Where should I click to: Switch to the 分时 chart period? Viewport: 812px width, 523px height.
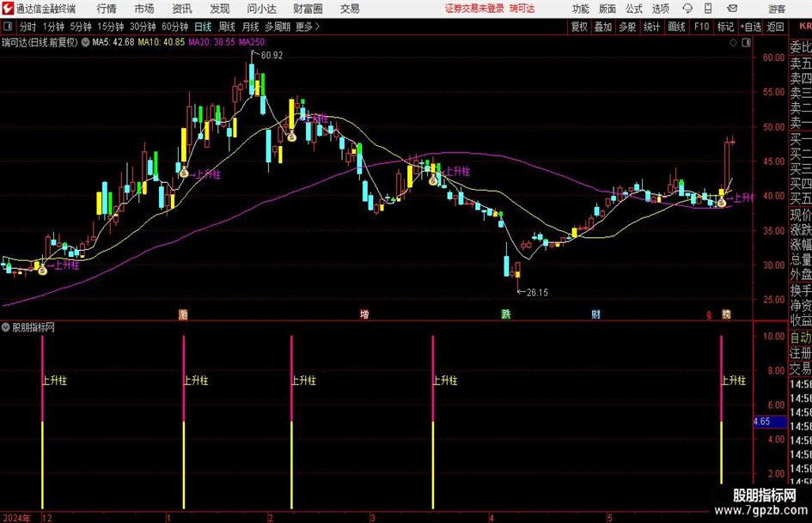(27, 27)
